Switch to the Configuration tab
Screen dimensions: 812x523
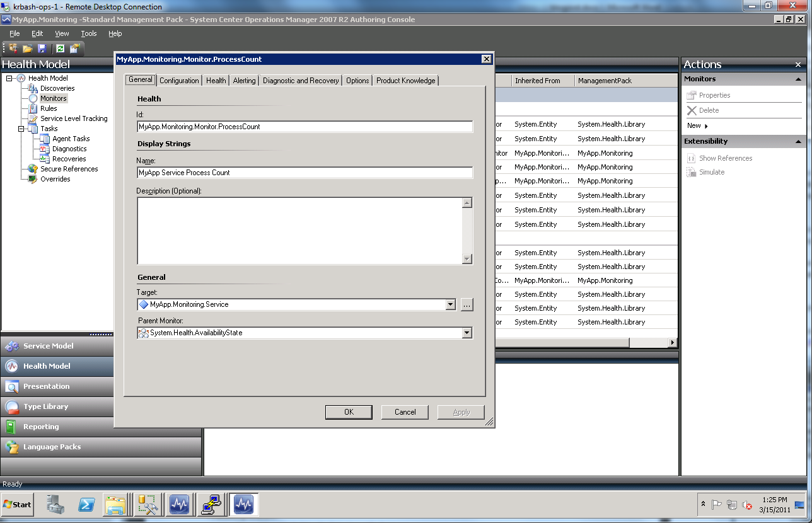(179, 81)
